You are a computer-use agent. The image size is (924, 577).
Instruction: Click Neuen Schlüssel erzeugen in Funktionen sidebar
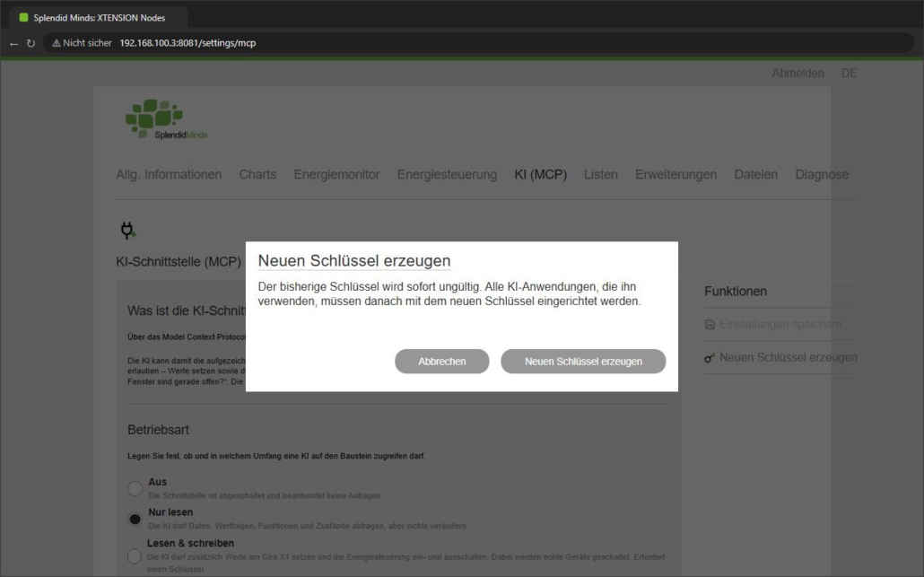point(788,357)
